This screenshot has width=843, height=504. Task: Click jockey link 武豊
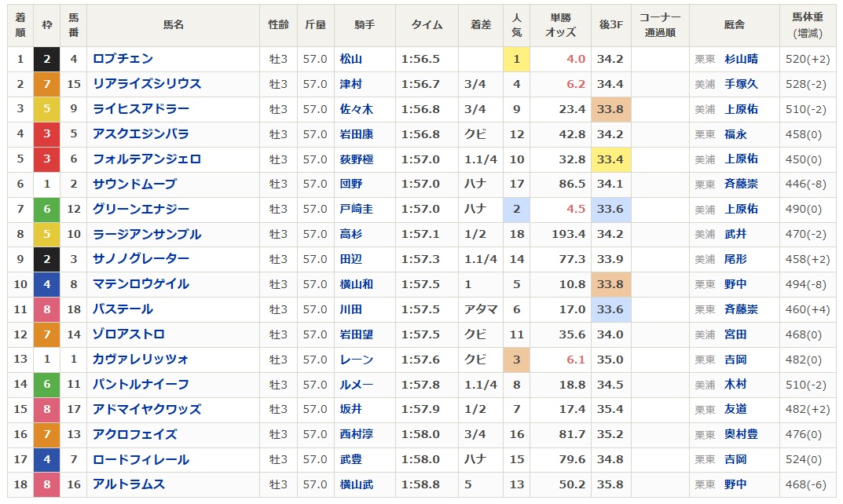[x=350, y=459]
